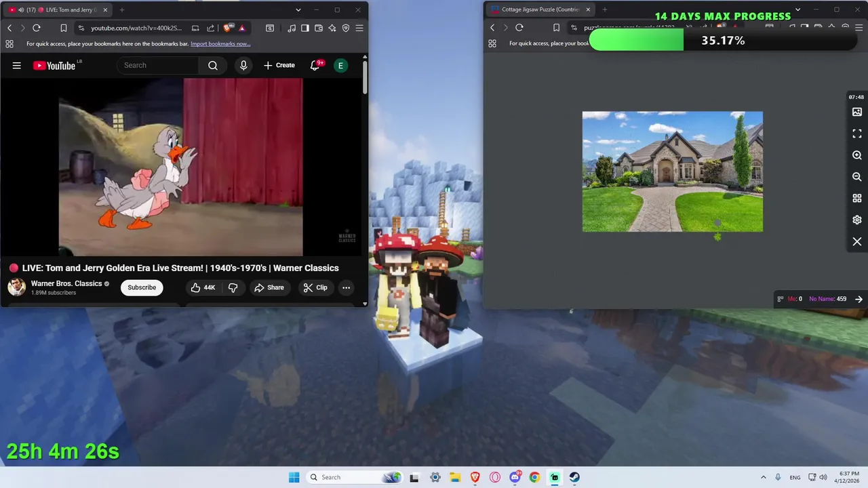The image size is (868, 488).
Task: Dislike the Tom and Jerry stream
Action: [233, 287]
